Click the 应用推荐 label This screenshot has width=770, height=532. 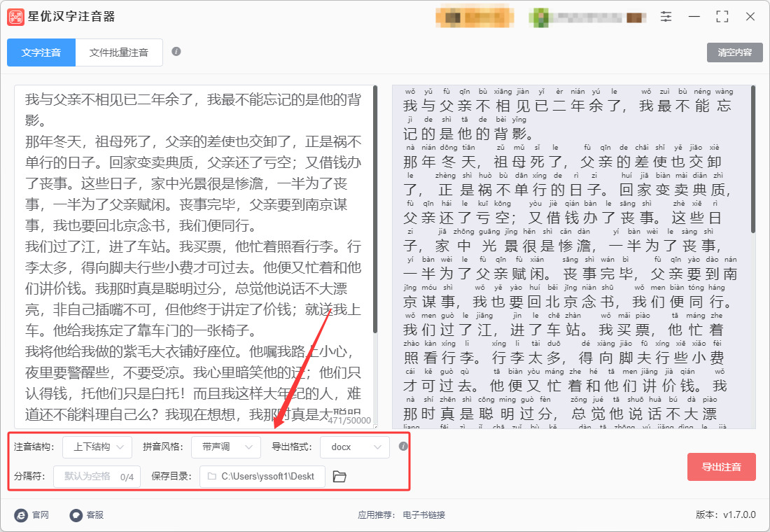(x=377, y=514)
